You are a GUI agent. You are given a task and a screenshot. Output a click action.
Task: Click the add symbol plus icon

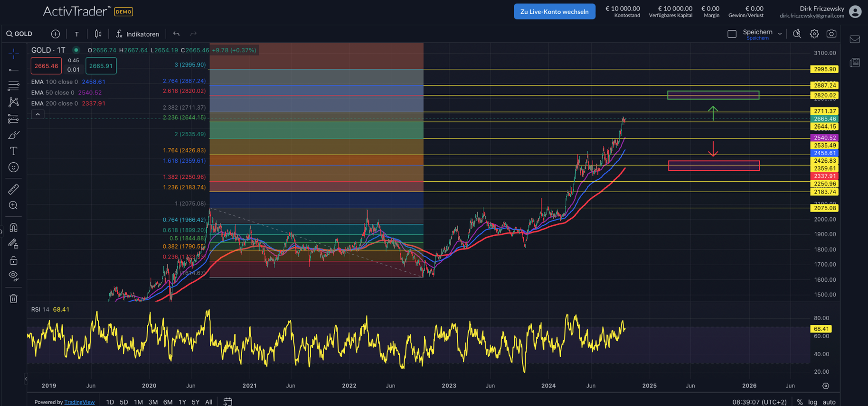(56, 34)
